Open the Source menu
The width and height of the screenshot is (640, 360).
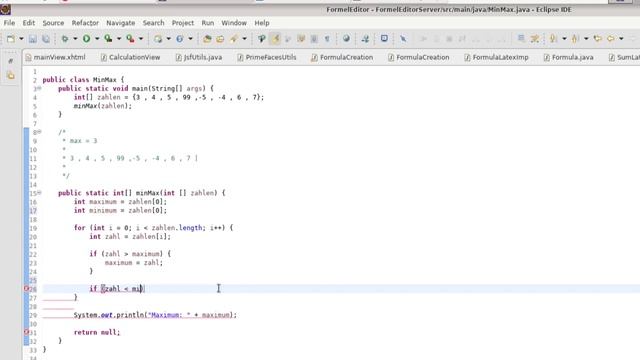[x=53, y=23]
